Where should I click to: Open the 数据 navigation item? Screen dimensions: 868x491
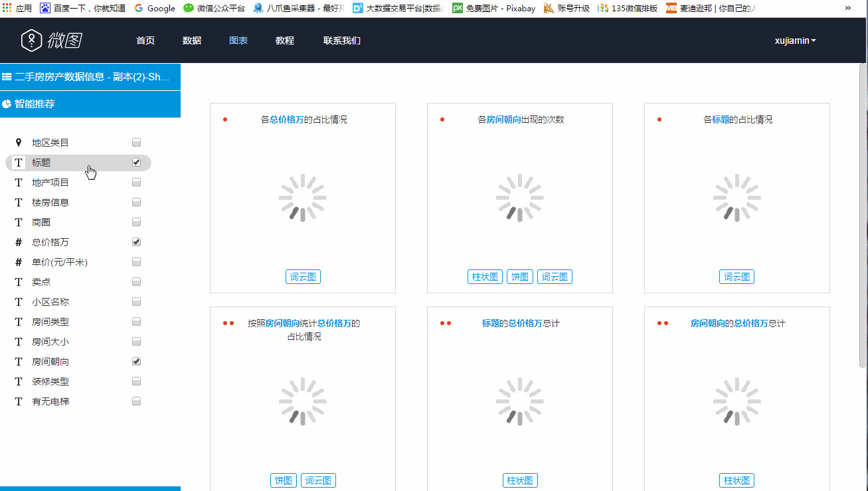(192, 40)
